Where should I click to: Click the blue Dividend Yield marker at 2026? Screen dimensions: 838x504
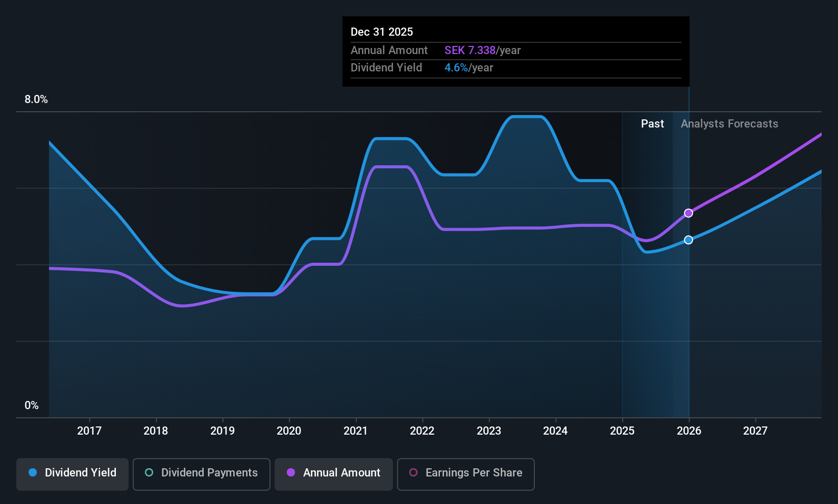(688, 240)
